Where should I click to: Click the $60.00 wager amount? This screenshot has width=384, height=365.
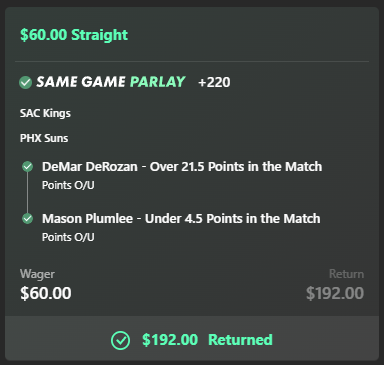click(46, 293)
